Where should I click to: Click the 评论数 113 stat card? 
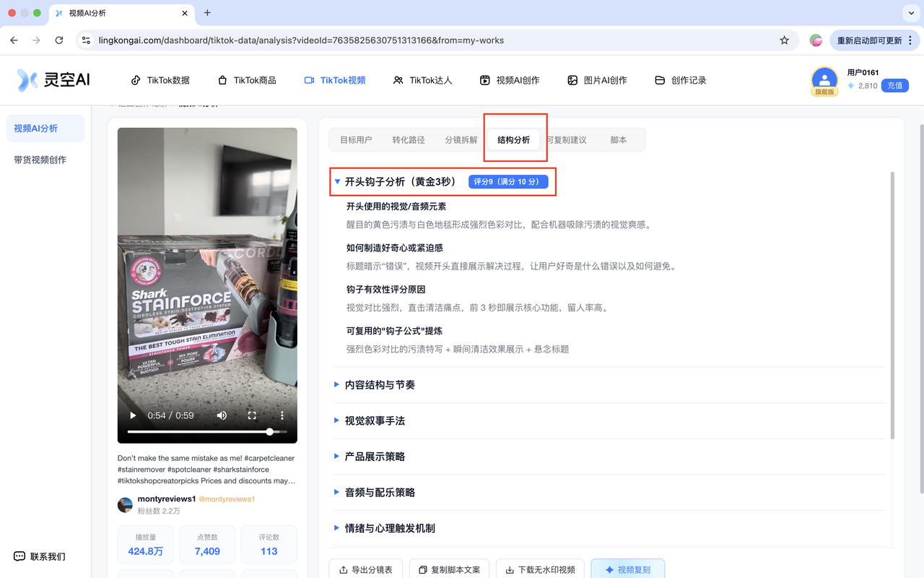(269, 545)
